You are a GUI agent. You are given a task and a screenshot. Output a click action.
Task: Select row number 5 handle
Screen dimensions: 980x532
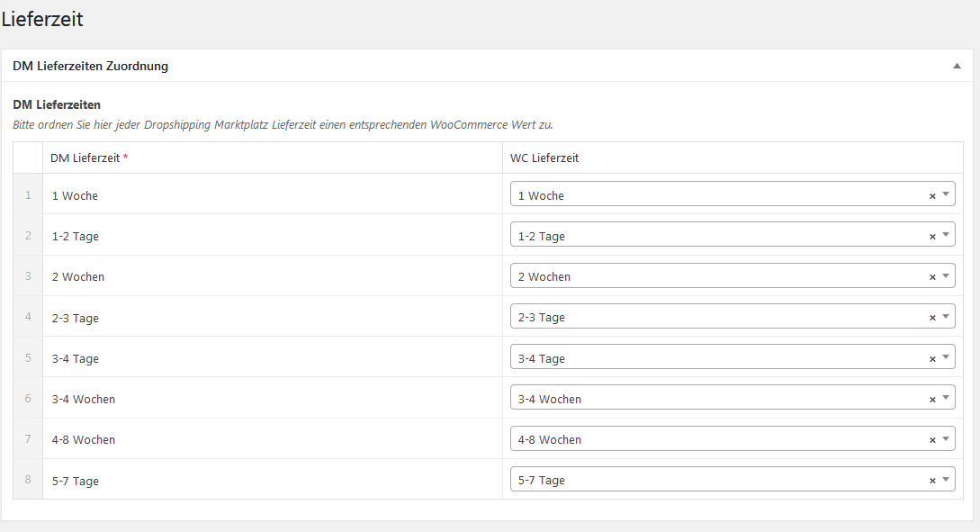[28, 358]
